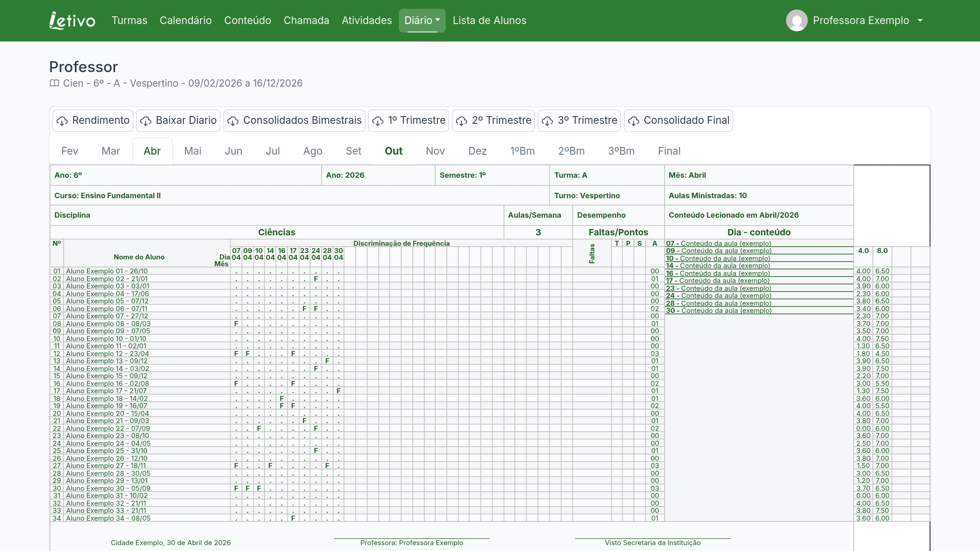
Task: Open the 1ºBm tab
Action: [522, 151]
